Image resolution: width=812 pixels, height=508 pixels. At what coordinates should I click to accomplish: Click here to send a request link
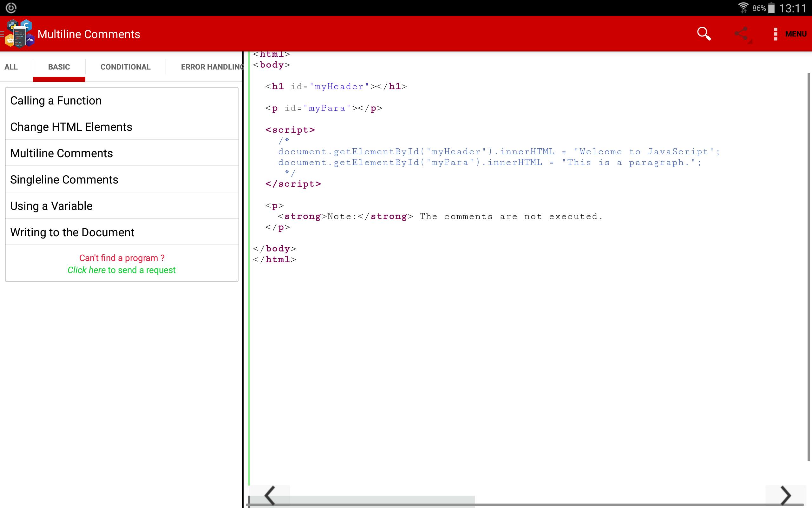point(121,270)
